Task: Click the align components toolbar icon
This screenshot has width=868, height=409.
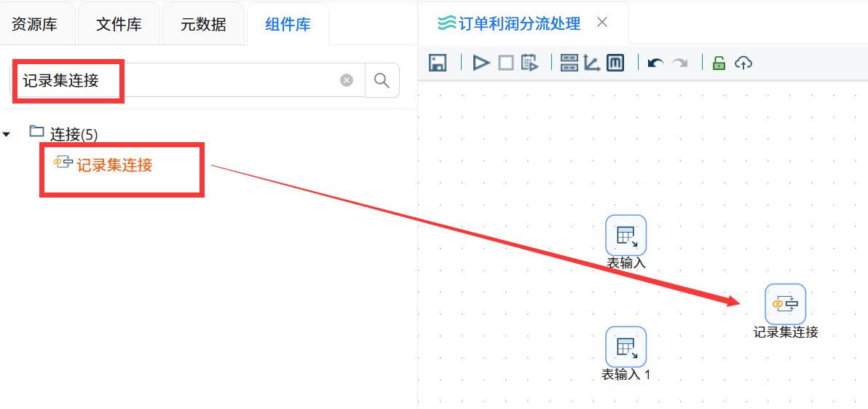Action: (569, 63)
